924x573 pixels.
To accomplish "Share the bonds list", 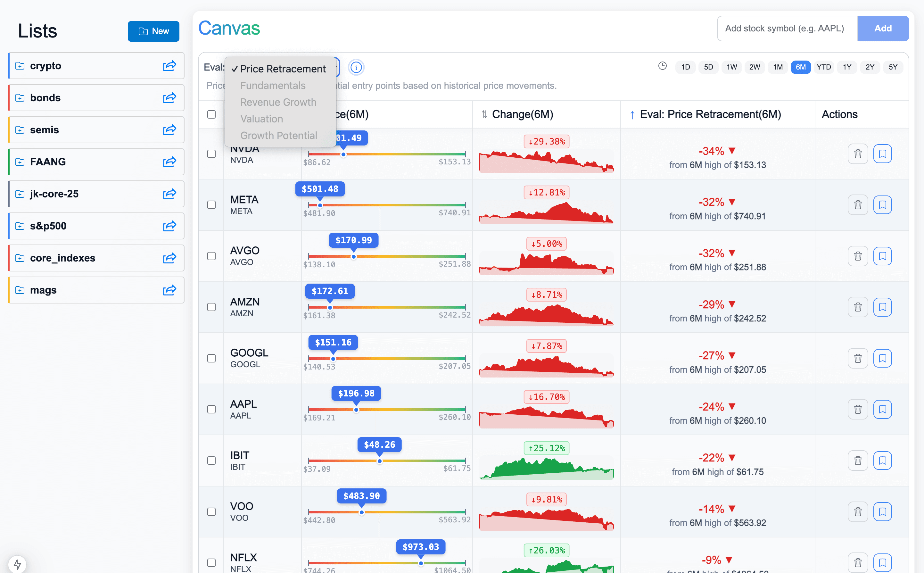I will tap(169, 98).
